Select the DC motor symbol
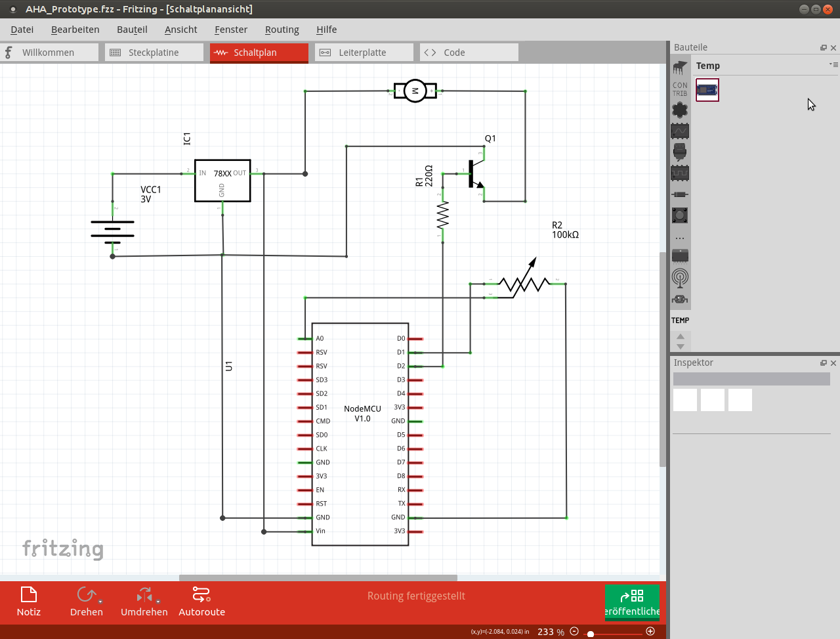This screenshot has width=840, height=639. tap(415, 91)
